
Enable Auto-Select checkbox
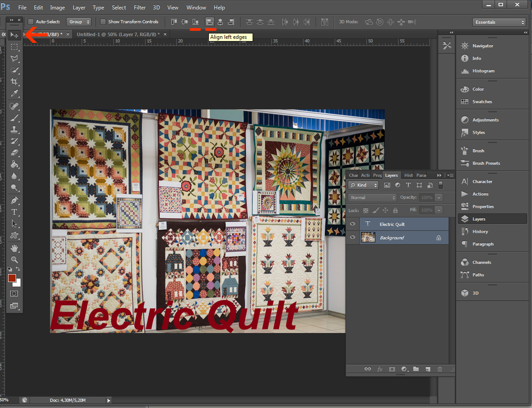pos(31,22)
